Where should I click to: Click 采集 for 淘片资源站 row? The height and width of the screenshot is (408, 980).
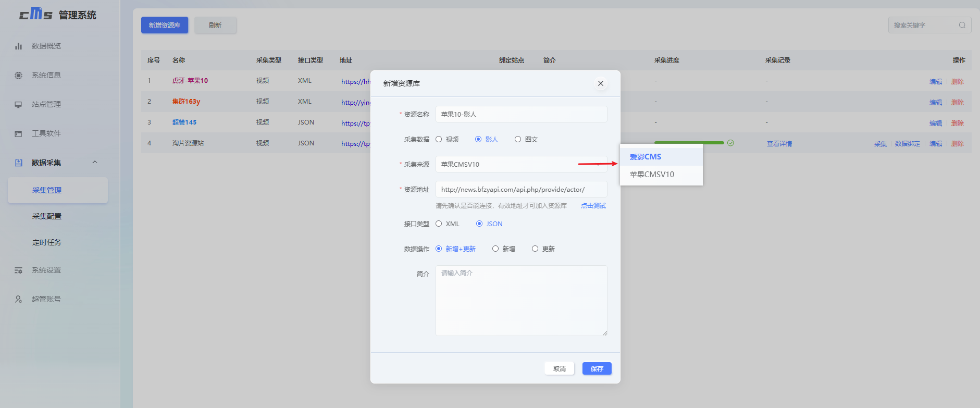pyautogui.click(x=880, y=144)
